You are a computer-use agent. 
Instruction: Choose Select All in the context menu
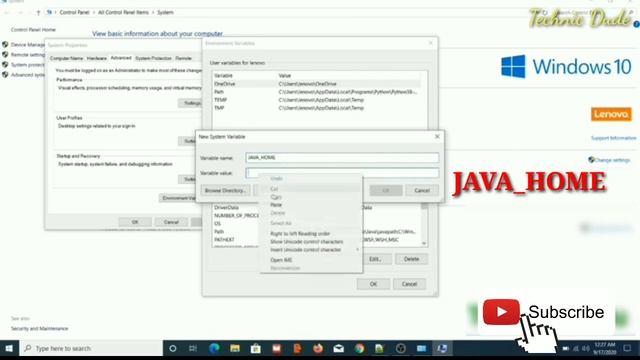coord(281,223)
